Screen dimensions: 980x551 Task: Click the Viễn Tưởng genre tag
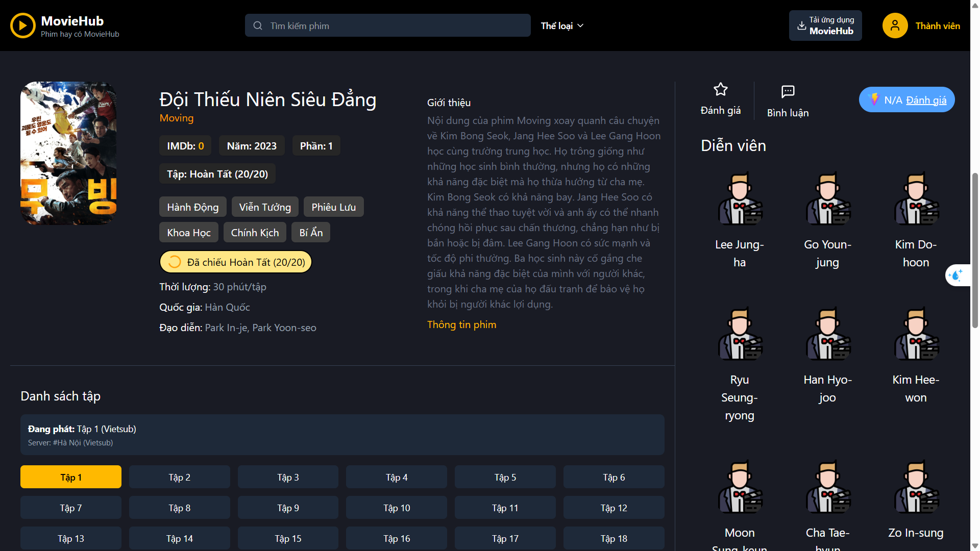[x=265, y=207]
